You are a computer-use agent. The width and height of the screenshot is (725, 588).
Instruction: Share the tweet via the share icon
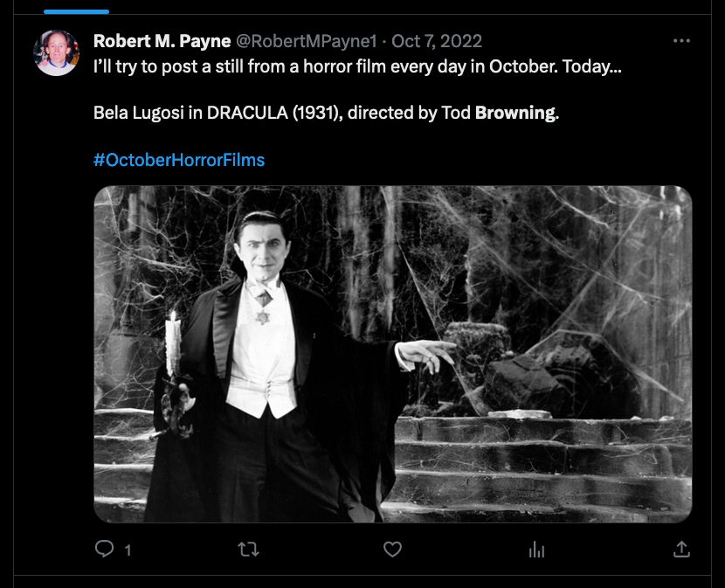(x=681, y=549)
